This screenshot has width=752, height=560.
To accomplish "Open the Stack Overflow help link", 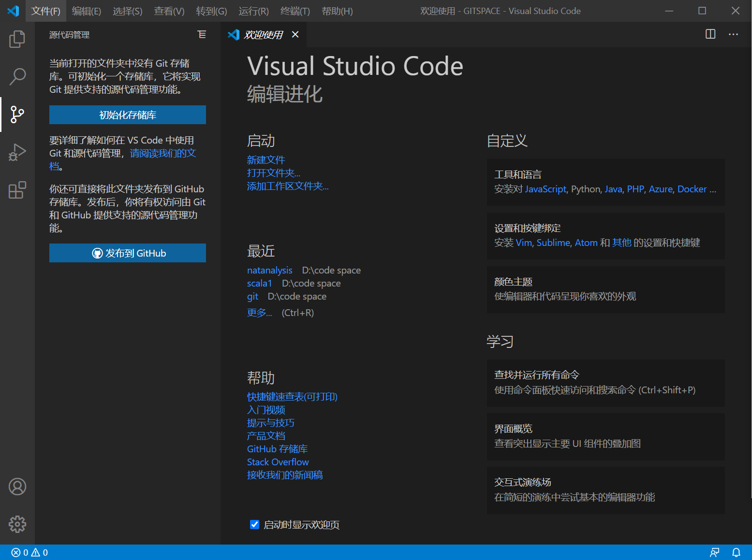I will [x=278, y=462].
